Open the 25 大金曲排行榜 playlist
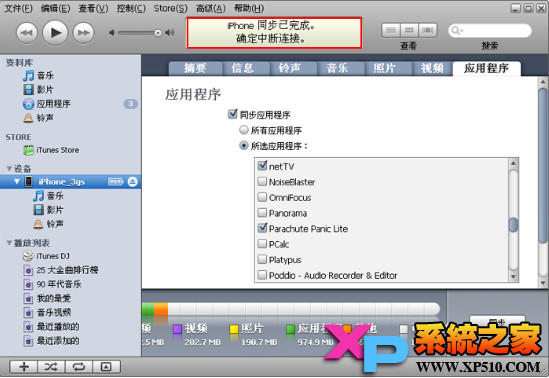Screen dimensions: 549x378 click(61, 270)
